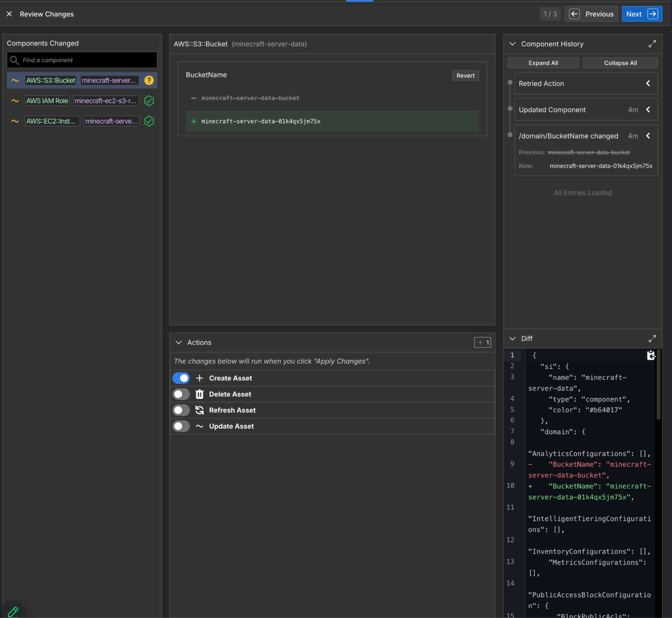
Task: Focus the Find a component field
Action: tap(82, 60)
